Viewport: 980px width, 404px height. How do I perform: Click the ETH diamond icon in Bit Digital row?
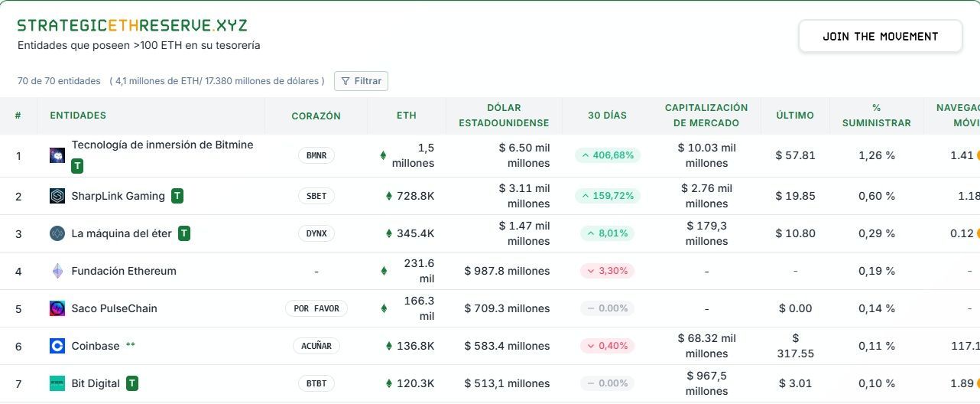(x=389, y=383)
